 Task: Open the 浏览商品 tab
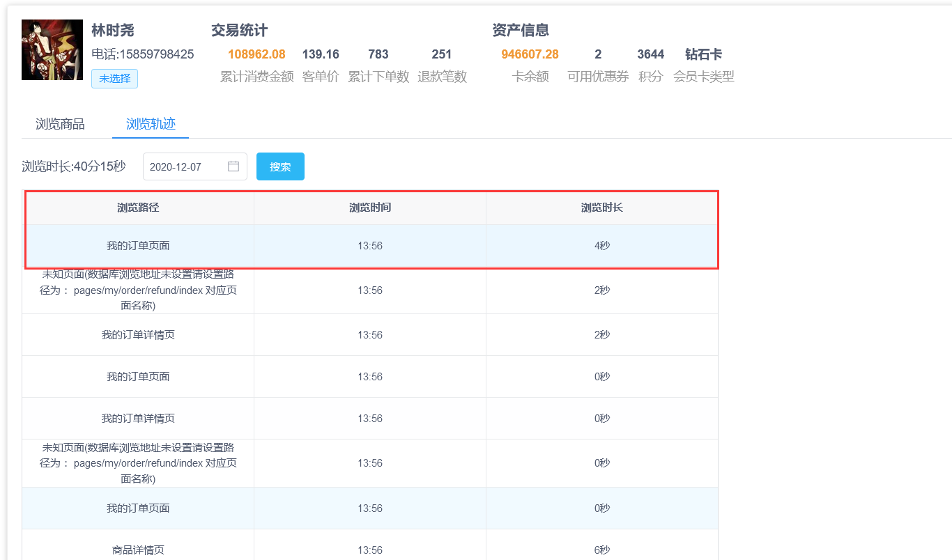point(60,124)
